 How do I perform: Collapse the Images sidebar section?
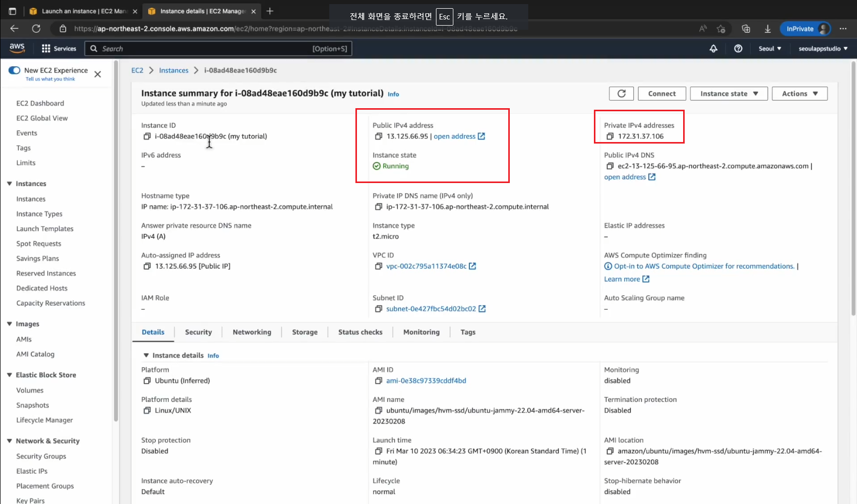9,324
